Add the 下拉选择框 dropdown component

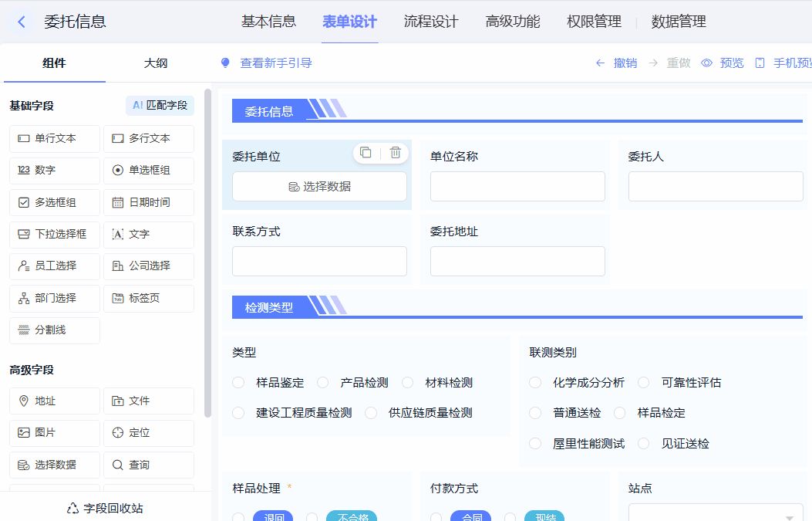point(55,234)
